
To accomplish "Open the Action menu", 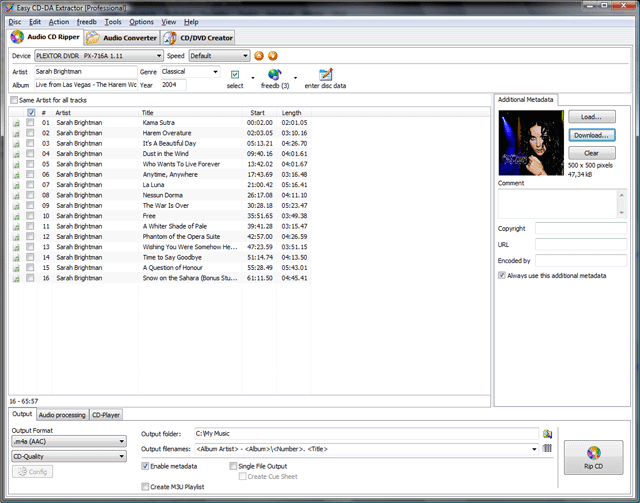I will (59, 22).
